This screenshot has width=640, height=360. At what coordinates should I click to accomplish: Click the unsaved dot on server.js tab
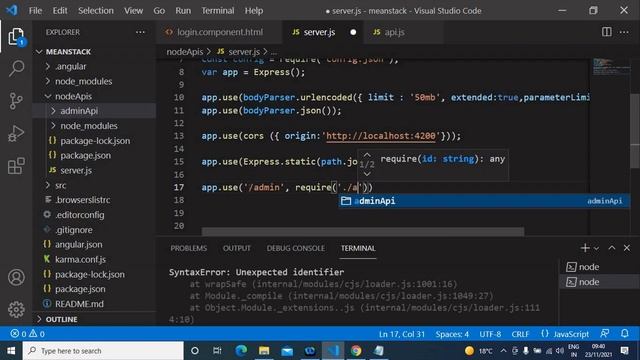[353, 32]
